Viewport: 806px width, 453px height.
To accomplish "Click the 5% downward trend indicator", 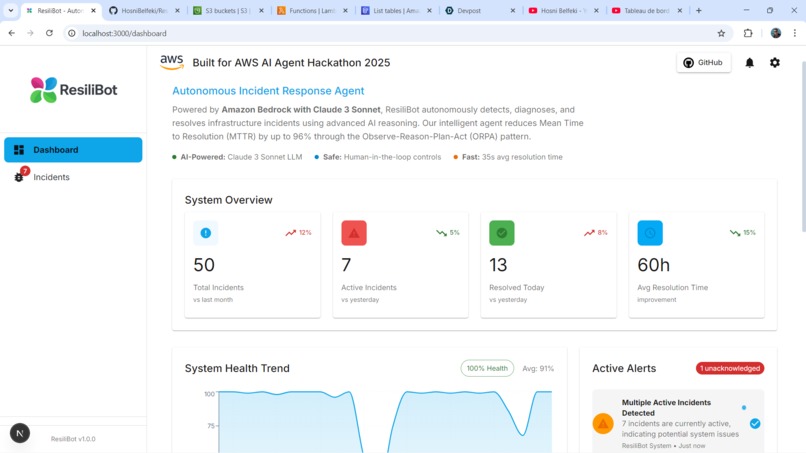I will [x=448, y=232].
